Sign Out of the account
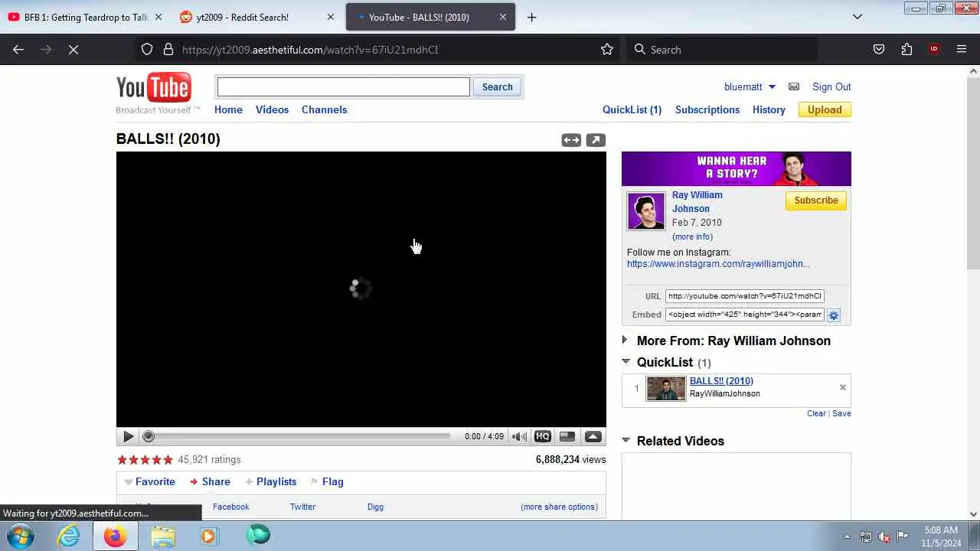Screen dimensions: 980x551 pos(831,86)
